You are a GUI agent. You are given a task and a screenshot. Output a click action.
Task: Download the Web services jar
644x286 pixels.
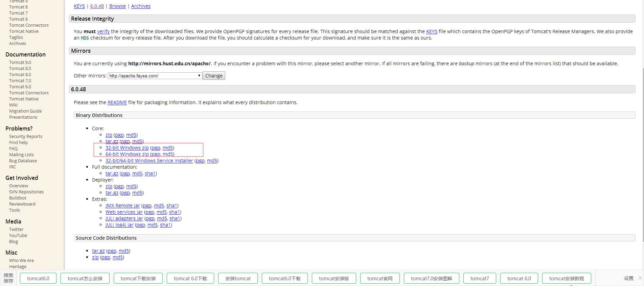124,212
